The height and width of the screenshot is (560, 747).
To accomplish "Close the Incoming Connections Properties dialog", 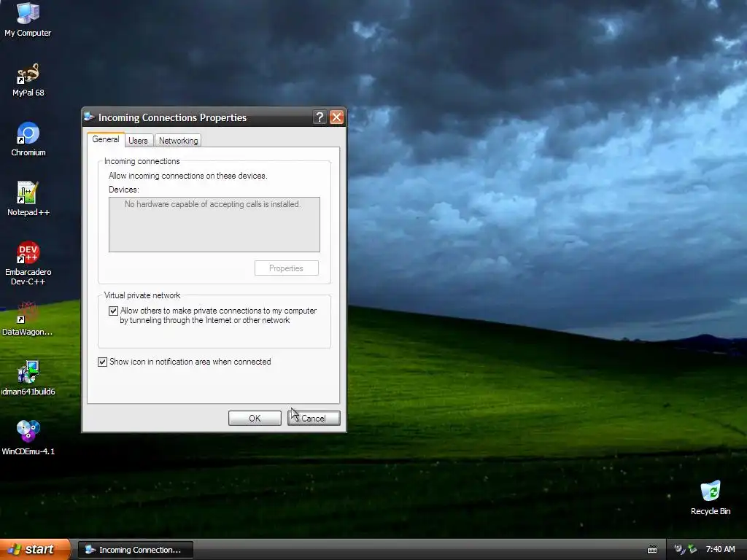I will point(336,117).
